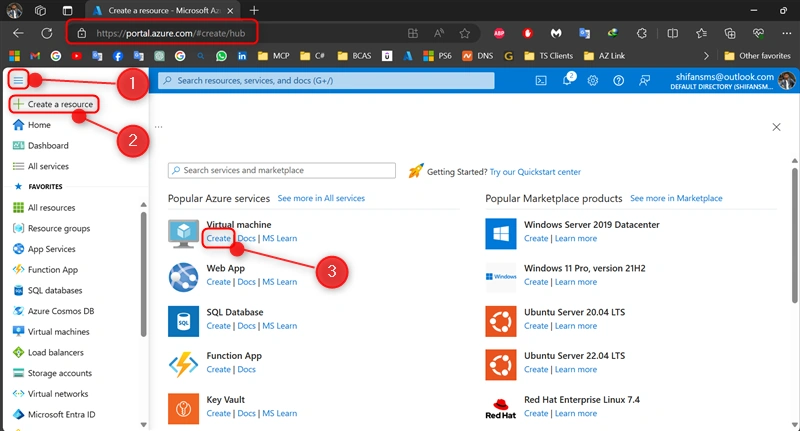Open MS Learn for Web App
The height and width of the screenshot is (431, 800).
tap(280, 282)
